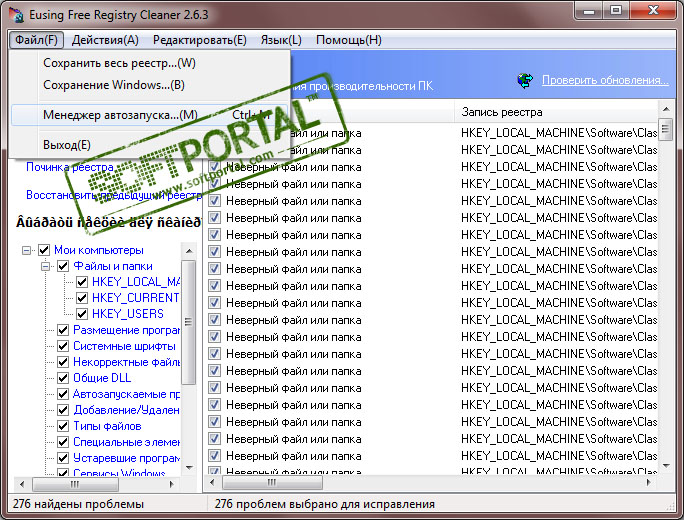
Task: Uncheck Специальные элемен checkbox
Action: (x=63, y=442)
